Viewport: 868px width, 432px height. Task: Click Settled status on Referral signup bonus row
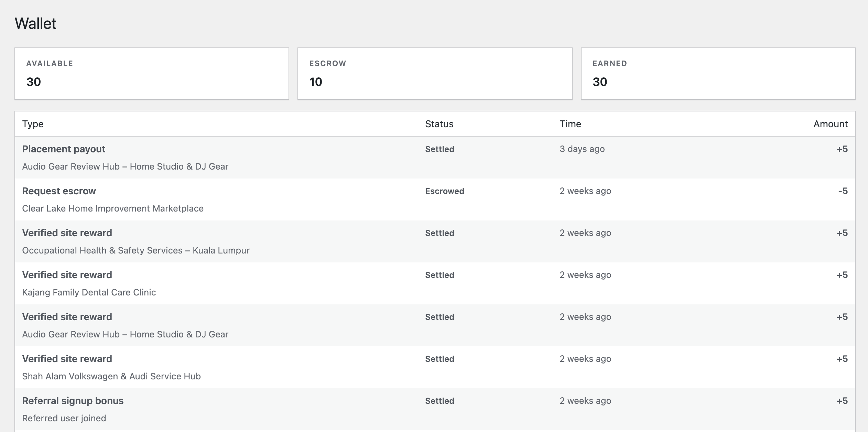click(x=440, y=401)
